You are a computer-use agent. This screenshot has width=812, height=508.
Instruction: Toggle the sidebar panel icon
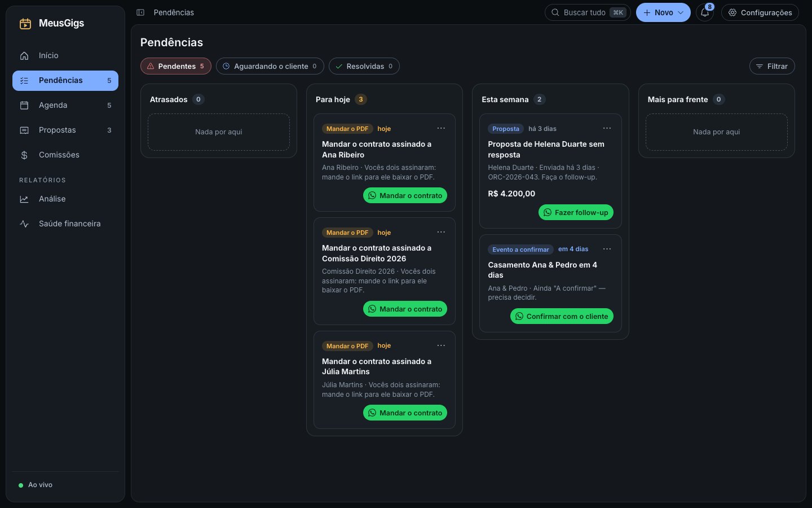[140, 12]
